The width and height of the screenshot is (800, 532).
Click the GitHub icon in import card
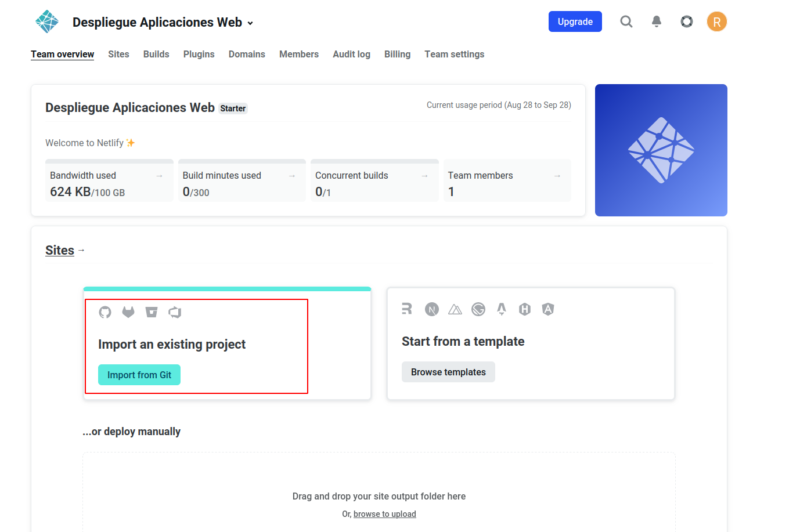105,313
